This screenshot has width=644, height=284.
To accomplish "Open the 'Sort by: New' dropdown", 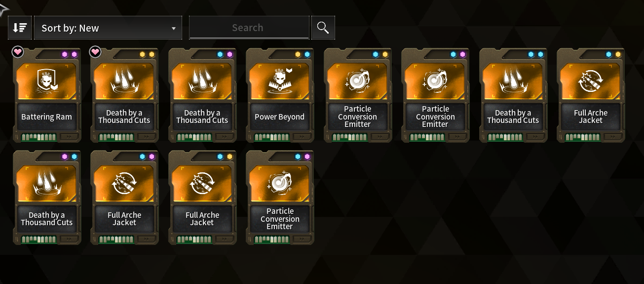I will (108, 28).
